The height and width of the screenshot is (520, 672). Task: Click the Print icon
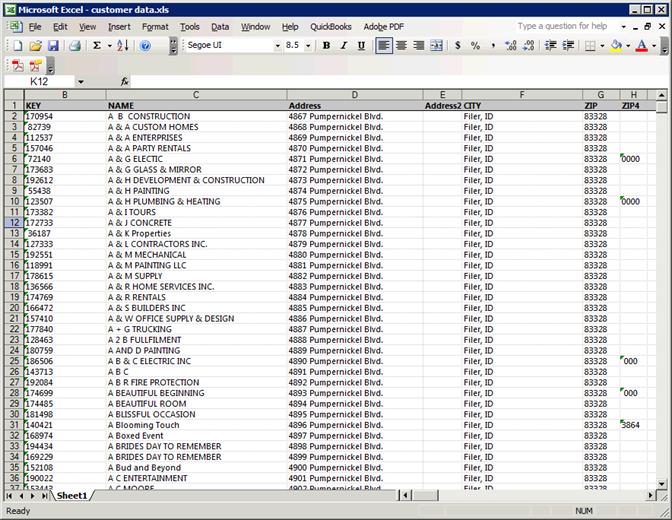75,46
